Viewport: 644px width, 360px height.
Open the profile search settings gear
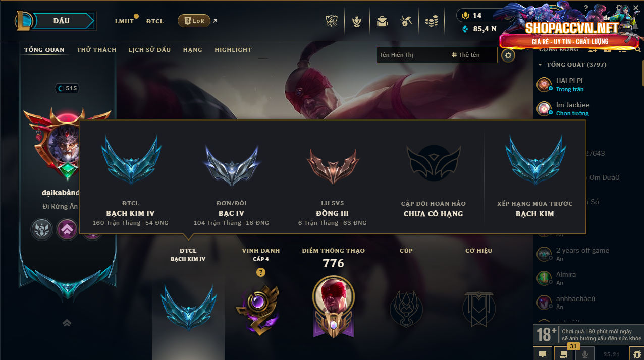pyautogui.click(x=508, y=55)
